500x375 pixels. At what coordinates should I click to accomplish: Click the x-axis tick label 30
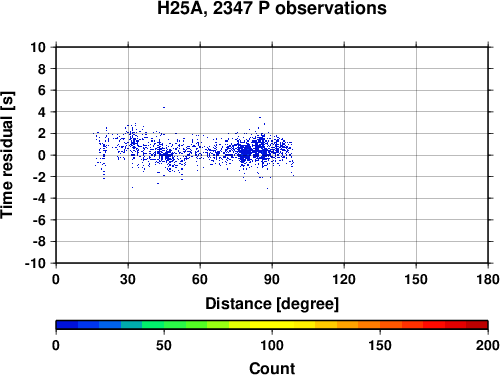[128, 279]
